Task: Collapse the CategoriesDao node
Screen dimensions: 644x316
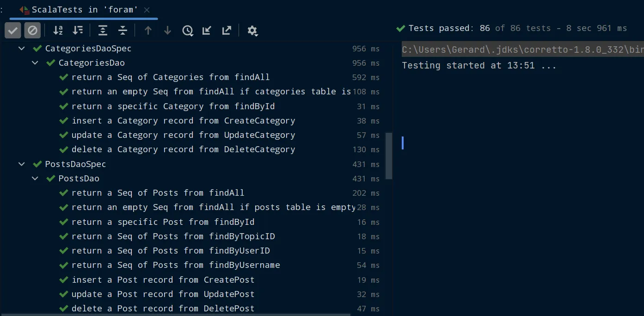Action: (35, 63)
